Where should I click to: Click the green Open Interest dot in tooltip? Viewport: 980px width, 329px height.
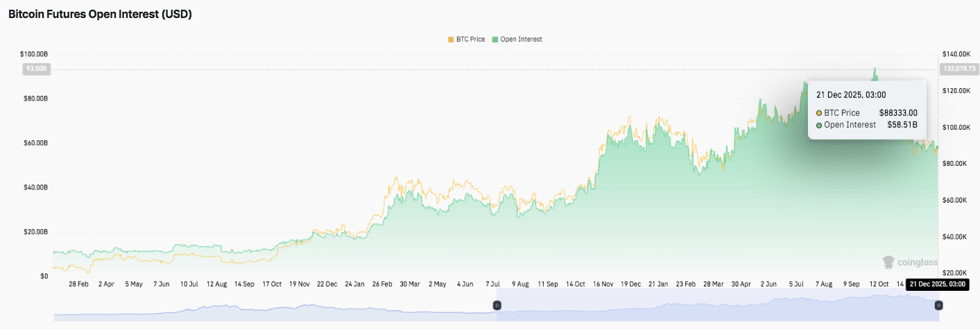pyautogui.click(x=819, y=126)
